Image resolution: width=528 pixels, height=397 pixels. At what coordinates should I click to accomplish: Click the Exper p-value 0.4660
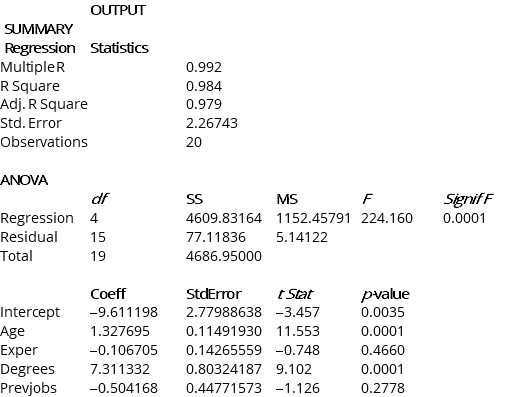click(383, 350)
